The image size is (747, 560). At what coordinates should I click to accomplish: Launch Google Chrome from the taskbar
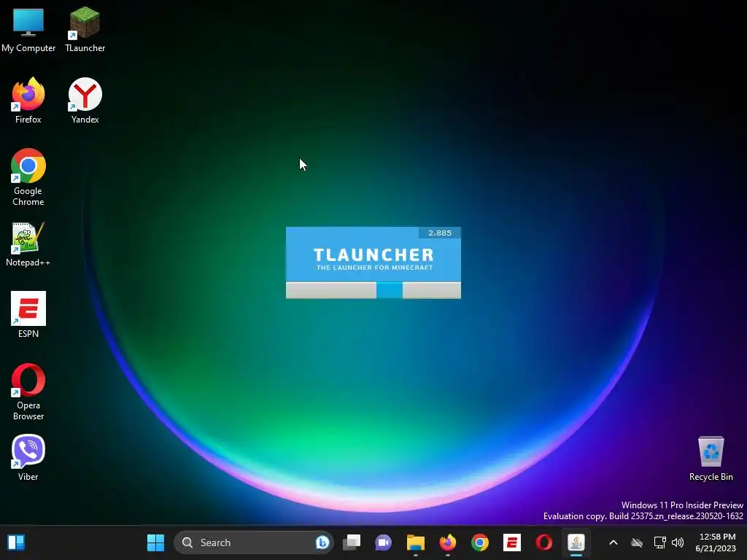pos(480,542)
